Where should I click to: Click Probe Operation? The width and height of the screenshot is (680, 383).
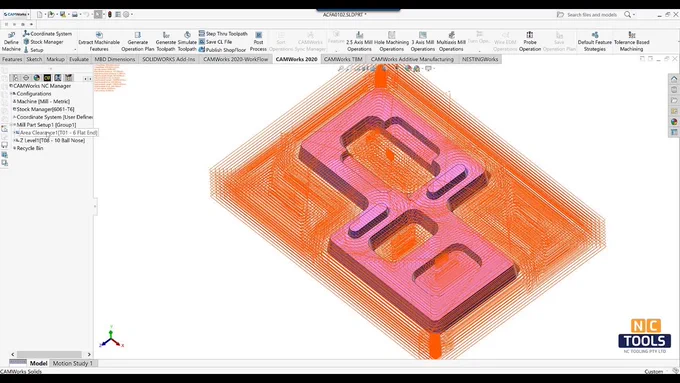coord(530,42)
